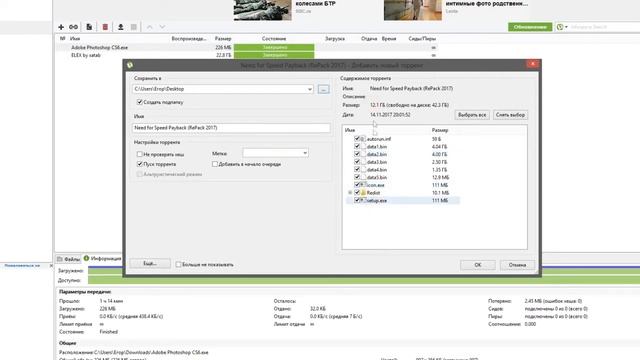Uncheck the data4.bin file checkbox
This screenshot has width=640, height=360.
click(357, 169)
